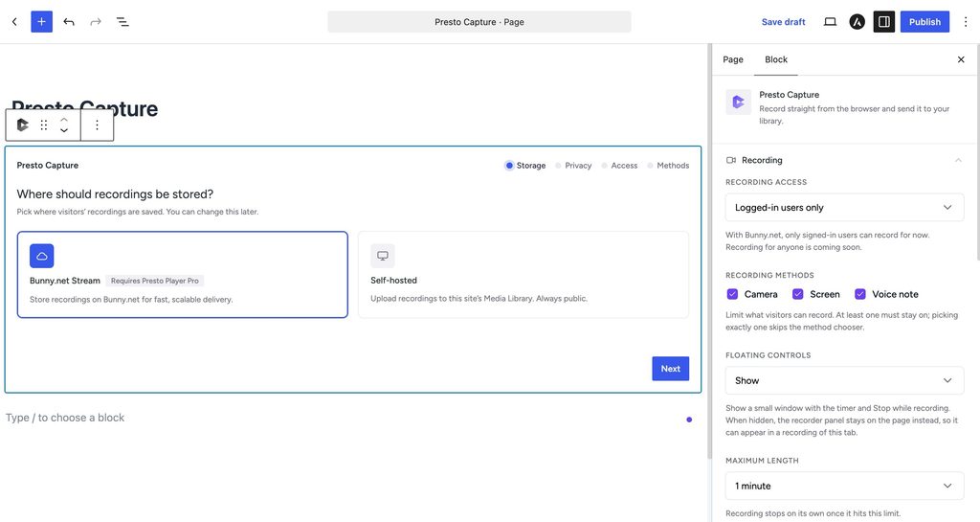Move the block down with the arrow
This screenshot has width=980, height=522.
pos(64,130)
